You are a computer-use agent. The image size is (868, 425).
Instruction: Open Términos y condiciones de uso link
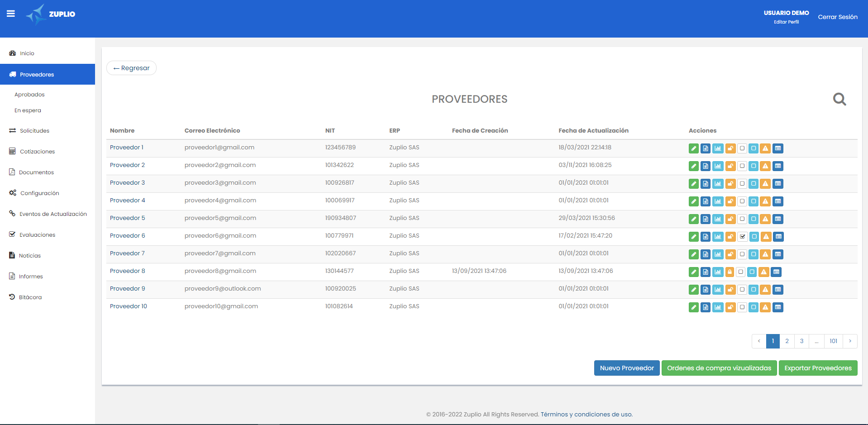point(587,414)
